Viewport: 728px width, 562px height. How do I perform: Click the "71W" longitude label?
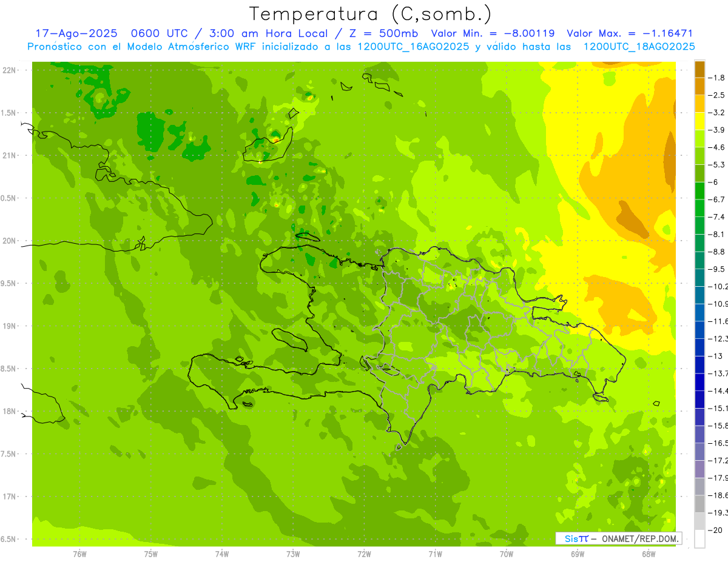pos(435,554)
